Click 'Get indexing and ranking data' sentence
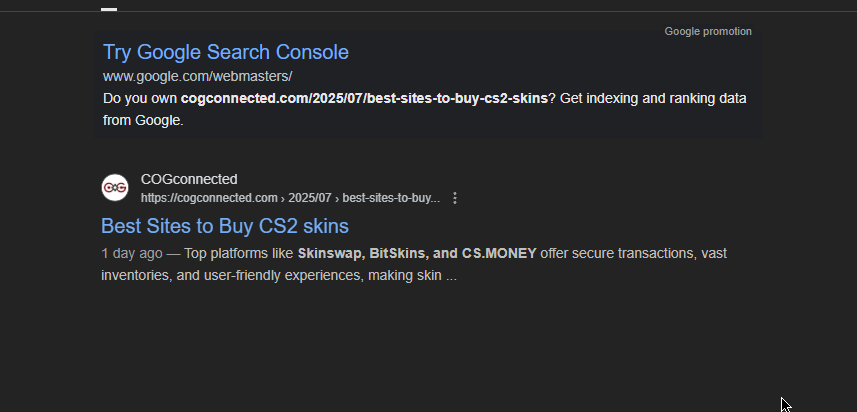Image resolution: width=857 pixels, height=412 pixels. click(653, 98)
